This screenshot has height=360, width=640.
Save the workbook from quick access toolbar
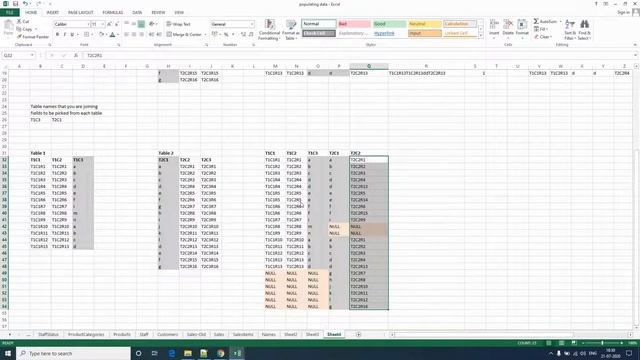point(16,4)
